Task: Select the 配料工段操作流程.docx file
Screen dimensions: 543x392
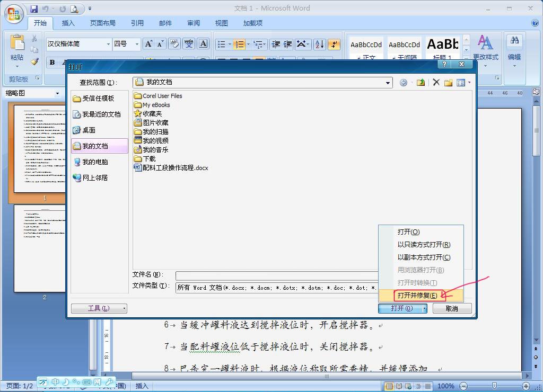Action: [x=172, y=167]
